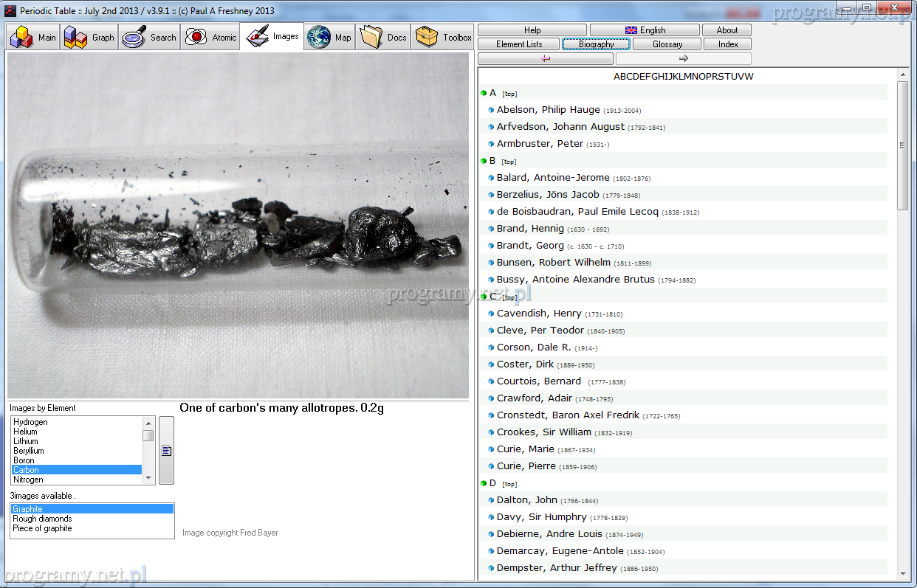Open the Element Lists section
The width and height of the screenshot is (917, 588).
pyautogui.click(x=518, y=44)
